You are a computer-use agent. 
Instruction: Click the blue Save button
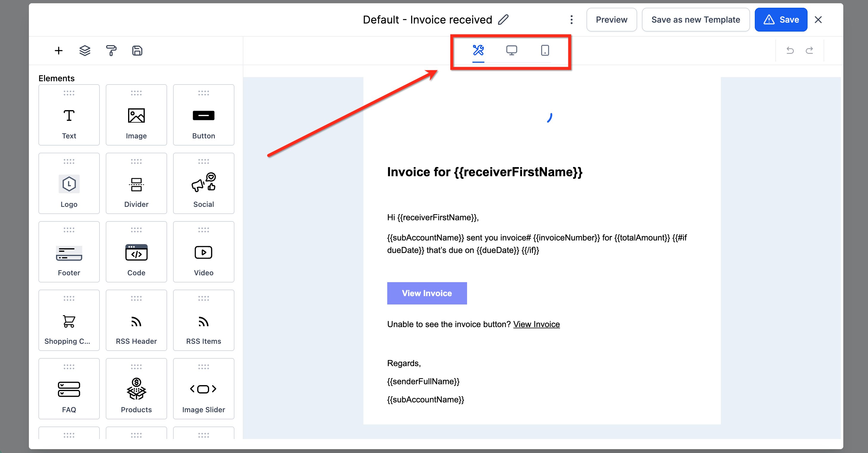tap(780, 20)
